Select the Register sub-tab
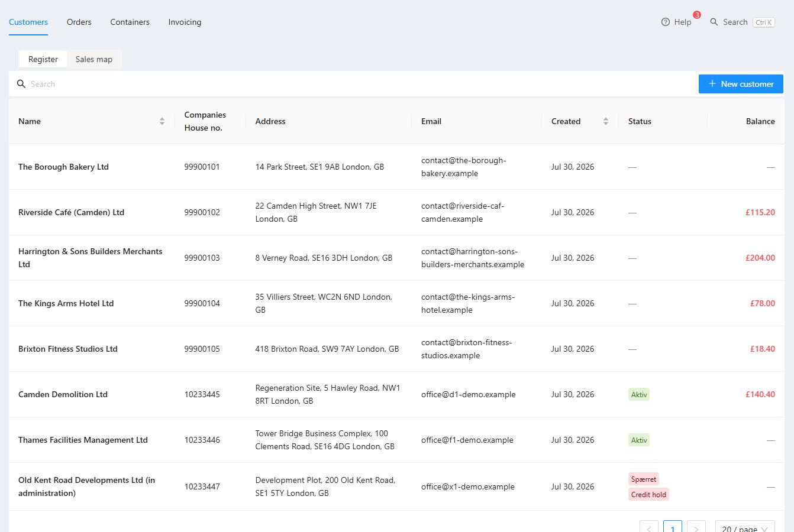This screenshot has height=532, width=794. (43, 59)
